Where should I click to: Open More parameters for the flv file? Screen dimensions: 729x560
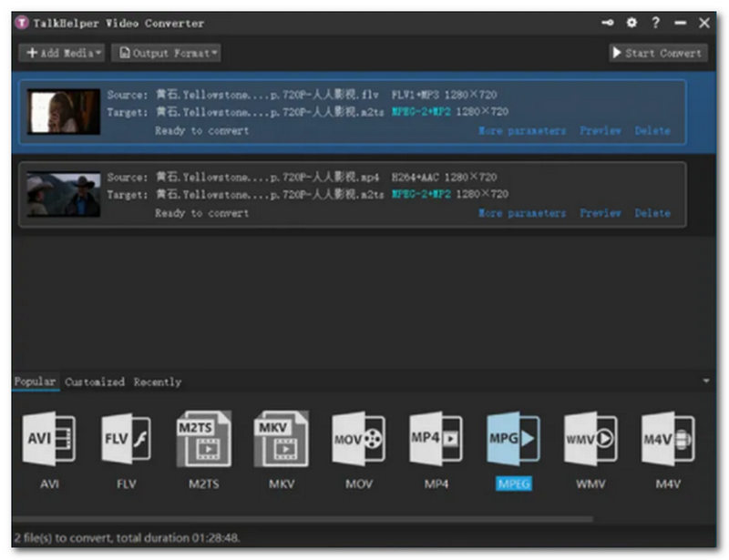pyautogui.click(x=522, y=131)
